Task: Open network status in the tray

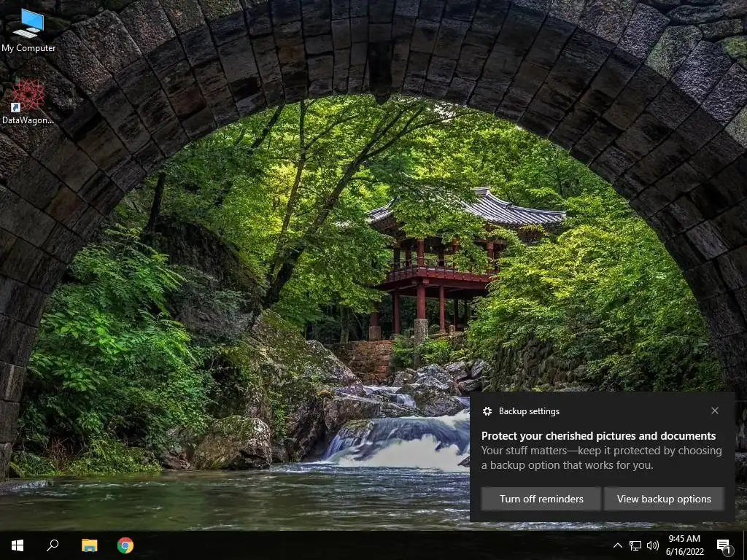Action: [x=635, y=545]
